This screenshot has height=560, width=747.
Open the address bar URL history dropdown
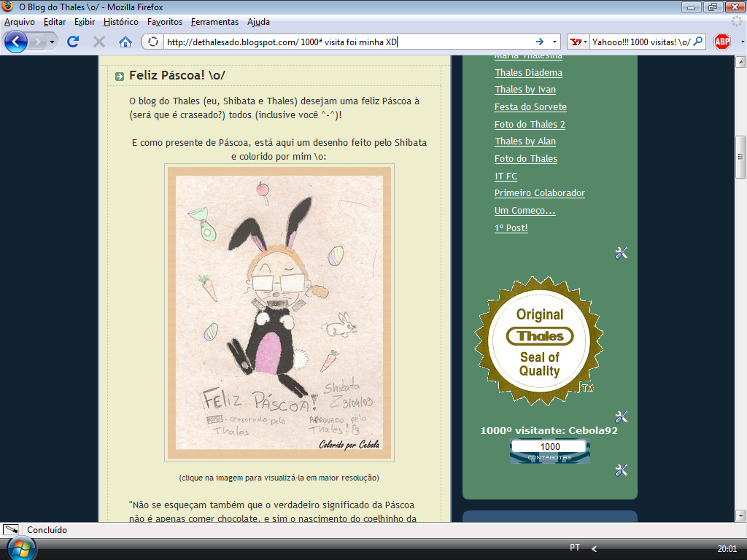coord(554,42)
